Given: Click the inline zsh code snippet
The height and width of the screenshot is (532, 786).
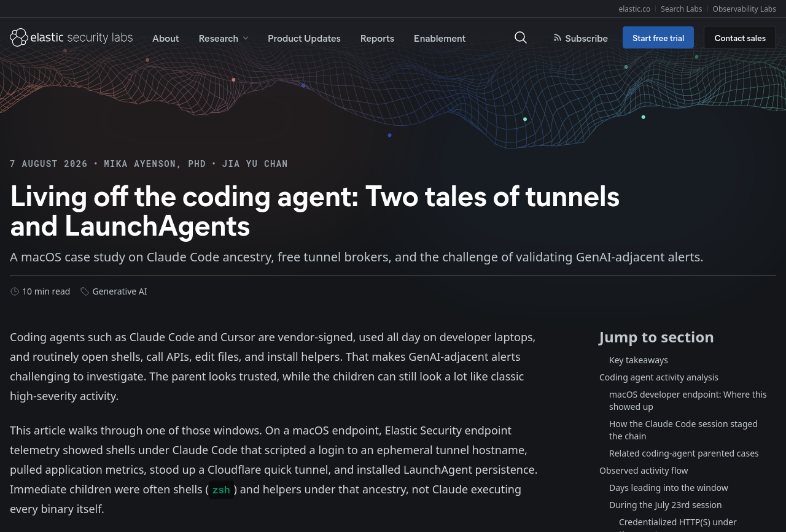Looking at the screenshot, I should [221, 490].
